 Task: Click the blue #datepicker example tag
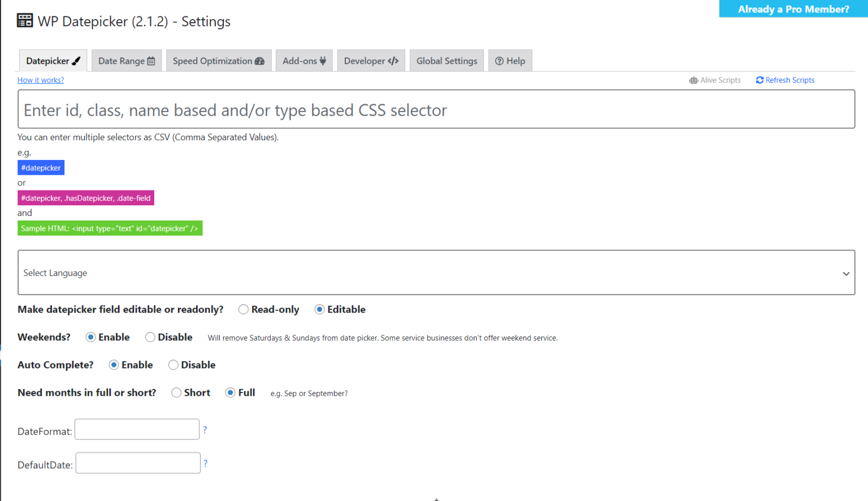[x=41, y=168]
